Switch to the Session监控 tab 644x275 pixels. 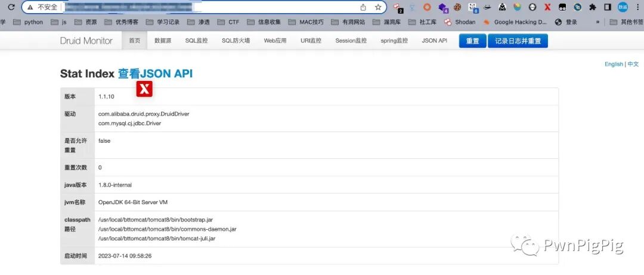(x=351, y=40)
